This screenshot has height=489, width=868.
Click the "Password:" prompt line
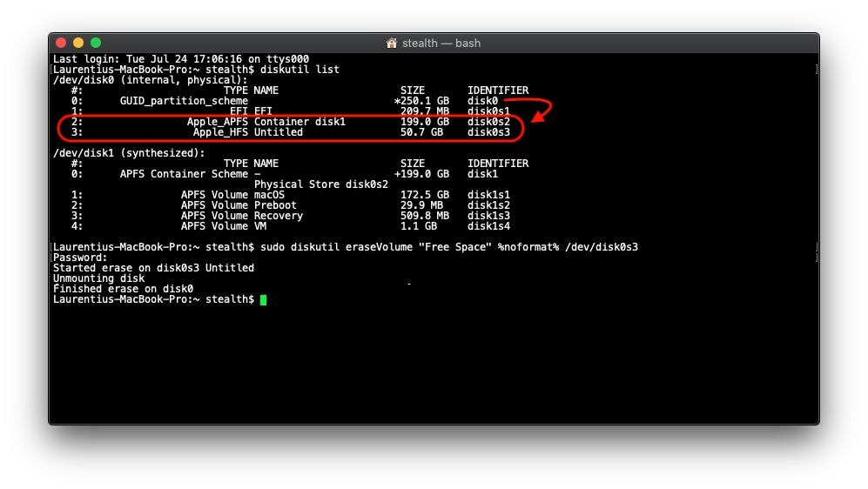[x=80, y=258]
